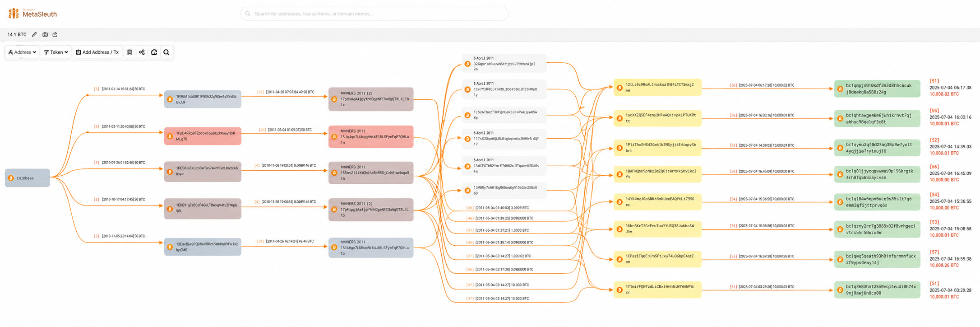Click Bitcoin icon on node 1EHE91gEsBSzF4GuLTBwyqV4tvZHWpb
980x327 pixels.
170,209
